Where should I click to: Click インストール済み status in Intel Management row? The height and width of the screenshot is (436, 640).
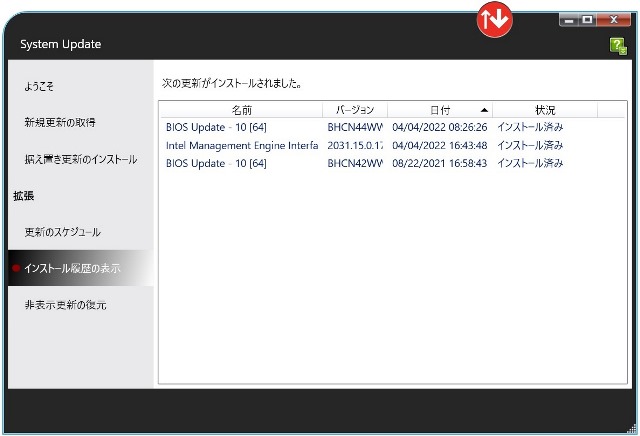coord(530,145)
